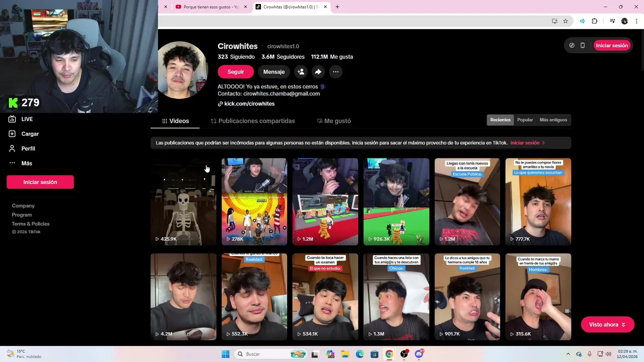The height and width of the screenshot is (362, 644).
Task: Sort videos by Popular
Action: (525, 120)
